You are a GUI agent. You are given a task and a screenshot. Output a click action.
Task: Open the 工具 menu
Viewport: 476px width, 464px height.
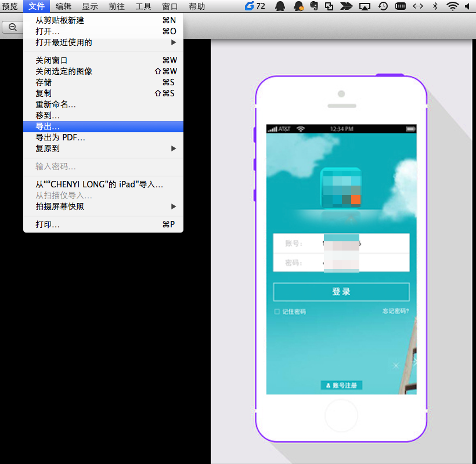tap(143, 6)
